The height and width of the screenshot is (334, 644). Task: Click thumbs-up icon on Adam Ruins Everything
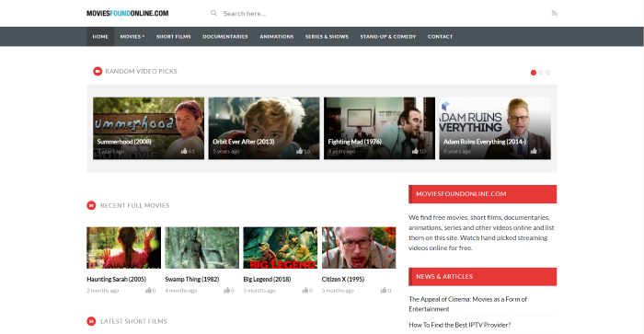533,151
